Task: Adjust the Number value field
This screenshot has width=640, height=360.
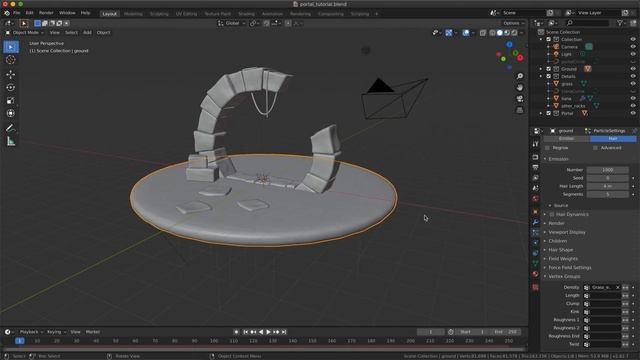Action: 607,170
